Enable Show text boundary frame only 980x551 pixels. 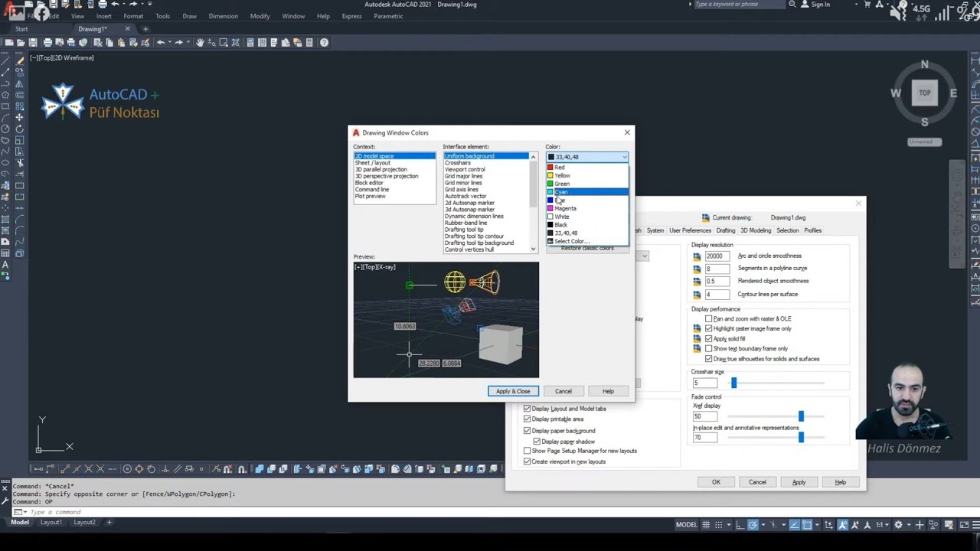coord(708,348)
